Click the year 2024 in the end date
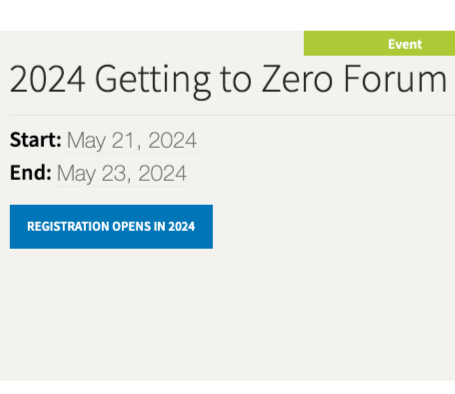 pyautogui.click(x=162, y=173)
